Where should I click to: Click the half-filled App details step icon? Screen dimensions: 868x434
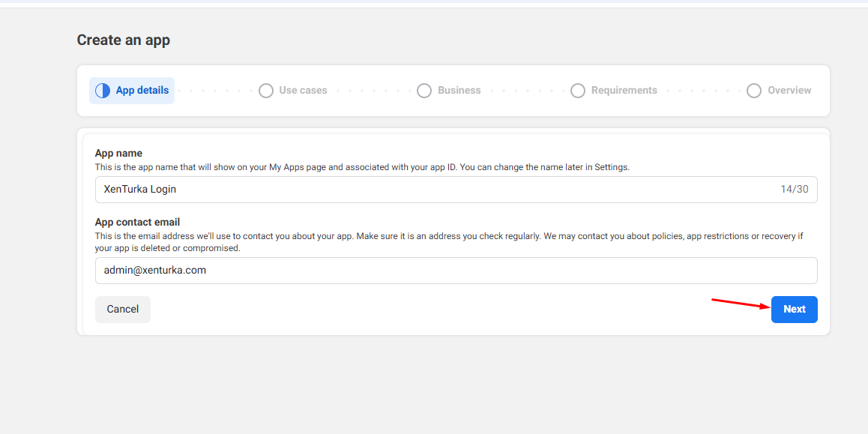click(x=103, y=91)
